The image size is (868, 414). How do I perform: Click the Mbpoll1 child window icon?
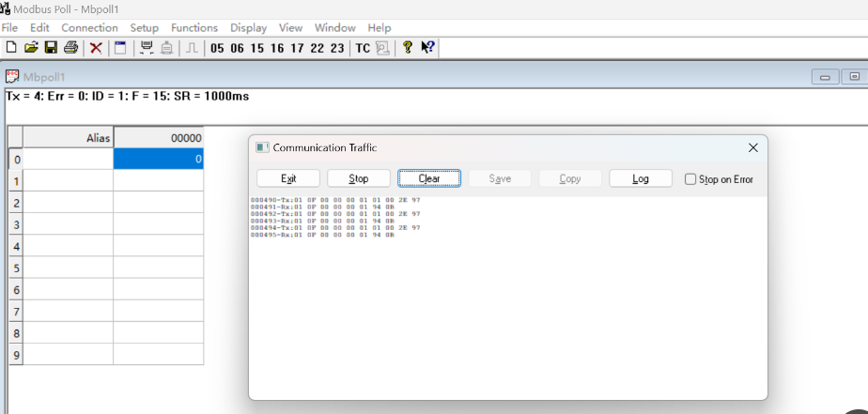click(x=11, y=76)
